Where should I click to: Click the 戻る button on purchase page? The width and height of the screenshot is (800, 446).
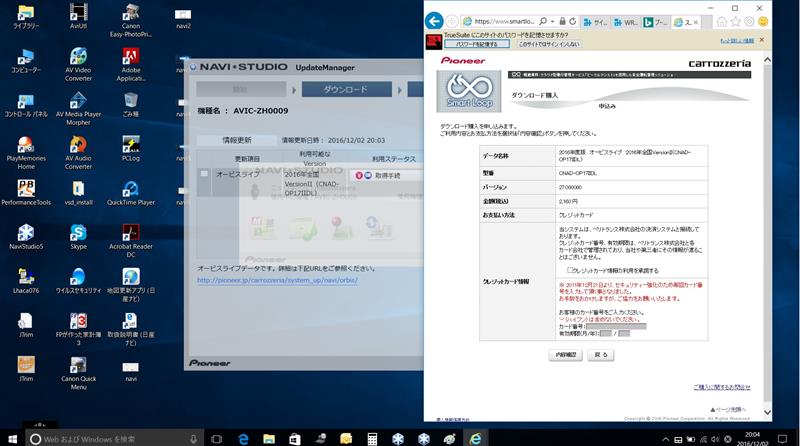click(x=601, y=355)
